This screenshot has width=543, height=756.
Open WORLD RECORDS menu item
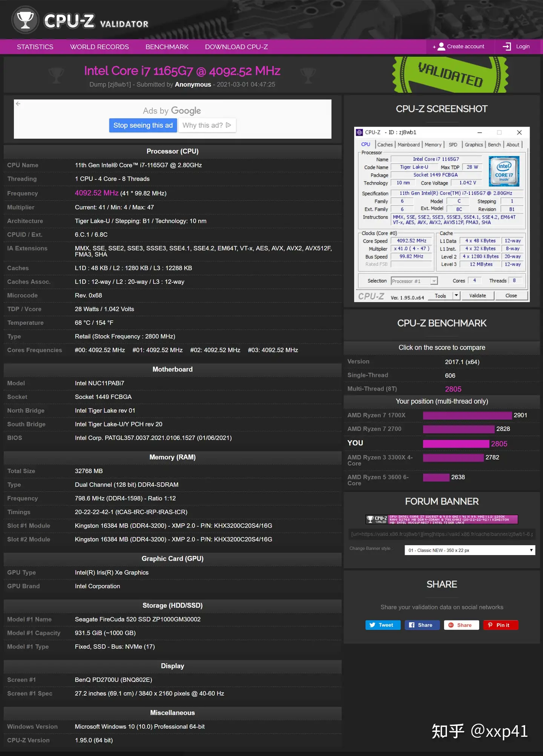pyautogui.click(x=100, y=47)
